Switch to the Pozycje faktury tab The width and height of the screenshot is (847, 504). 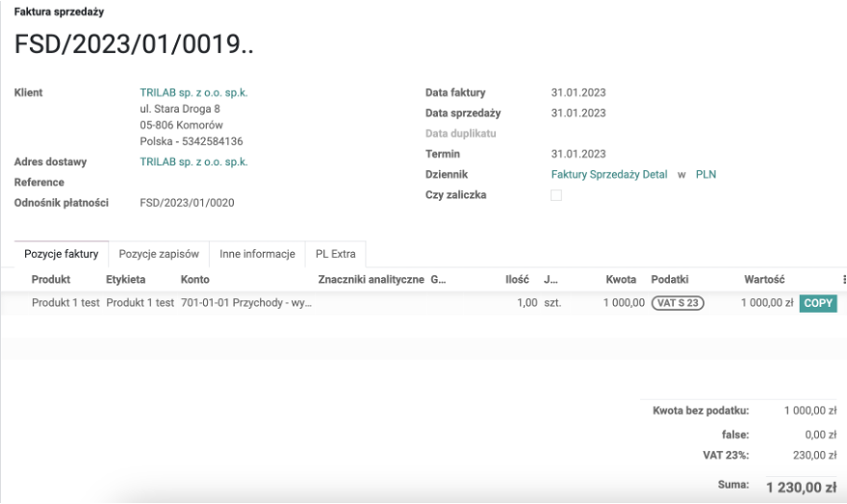62,254
